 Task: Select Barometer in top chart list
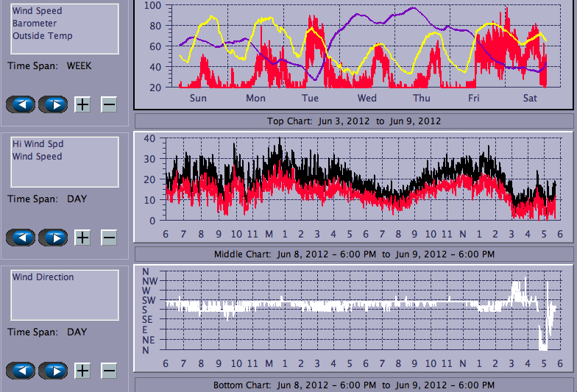pos(34,24)
